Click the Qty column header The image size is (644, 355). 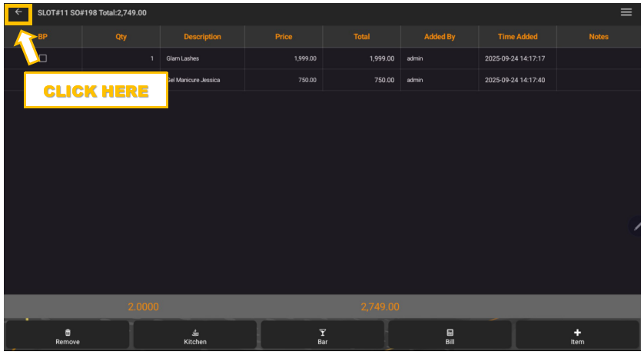121,37
